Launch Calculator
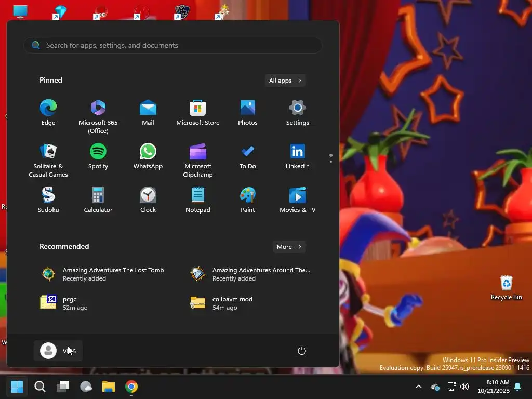This screenshot has width=532, height=399. (98, 200)
